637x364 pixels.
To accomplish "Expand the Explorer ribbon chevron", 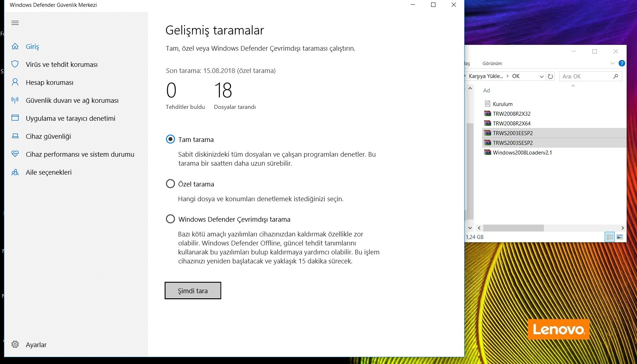I will [x=613, y=63].
